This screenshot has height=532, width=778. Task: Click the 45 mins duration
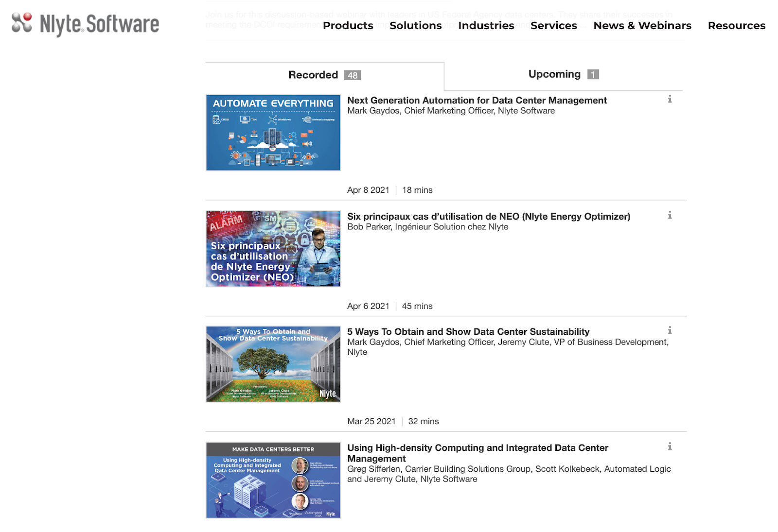pos(417,306)
